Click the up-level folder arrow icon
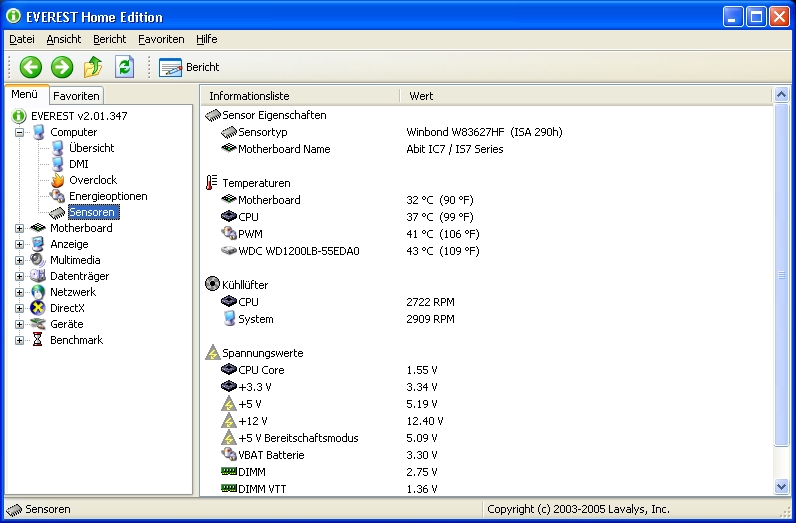The width and height of the screenshot is (796, 523). click(93, 67)
